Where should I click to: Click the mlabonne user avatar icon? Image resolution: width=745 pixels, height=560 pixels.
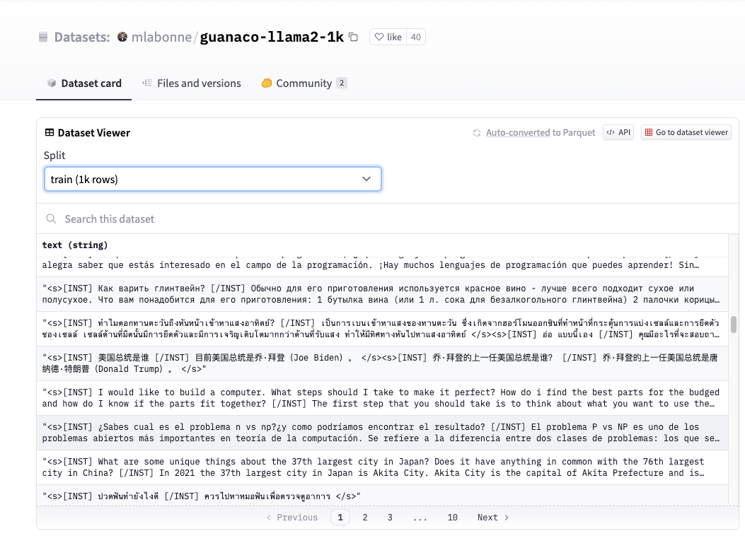coord(122,37)
